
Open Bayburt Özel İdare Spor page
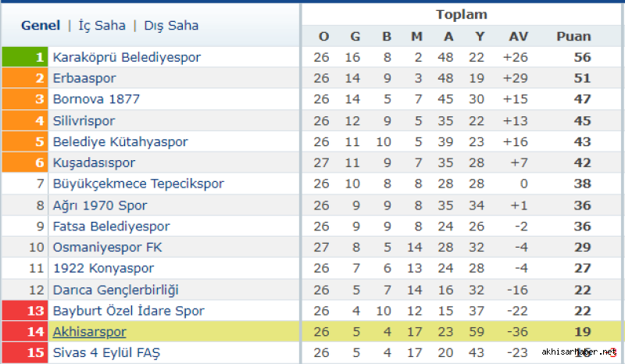point(129,311)
